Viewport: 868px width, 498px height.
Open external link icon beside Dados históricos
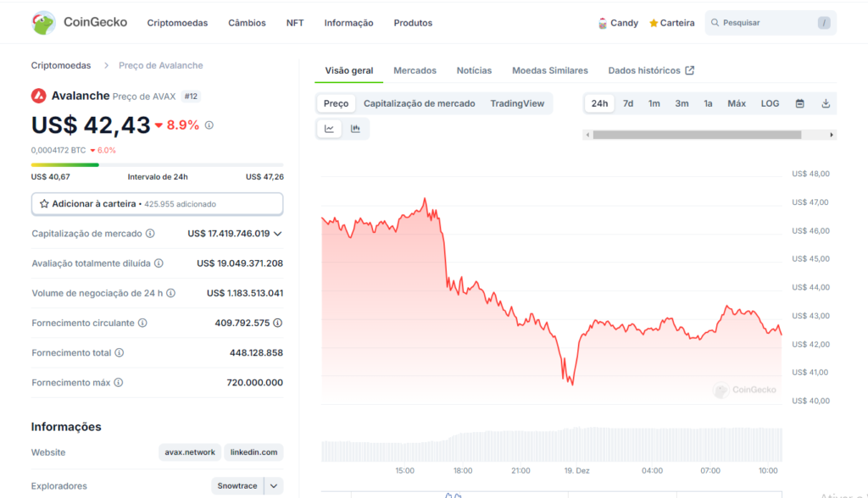[690, 70]
